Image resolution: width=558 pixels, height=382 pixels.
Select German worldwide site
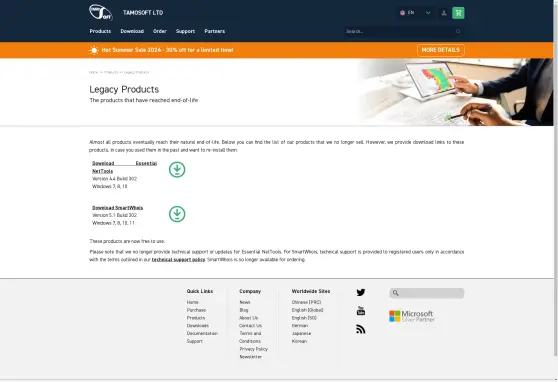pyautogui.click(x=300, y=326)
